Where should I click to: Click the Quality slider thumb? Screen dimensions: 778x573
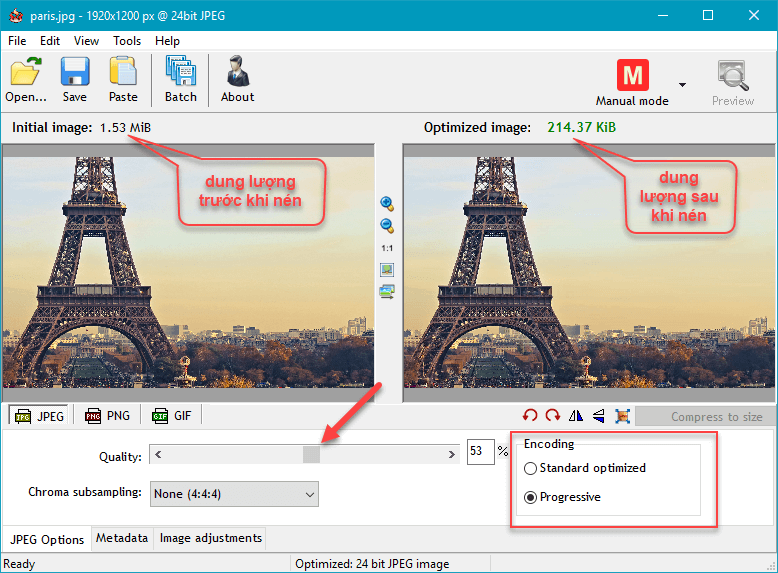[x=311, y=455]
